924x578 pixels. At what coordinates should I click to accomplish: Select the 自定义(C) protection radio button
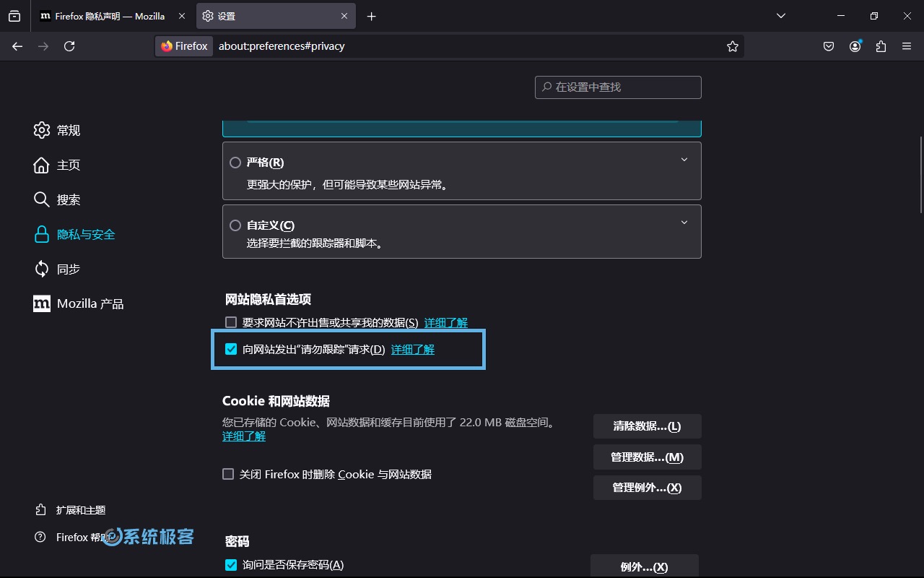tap(235, 225)
